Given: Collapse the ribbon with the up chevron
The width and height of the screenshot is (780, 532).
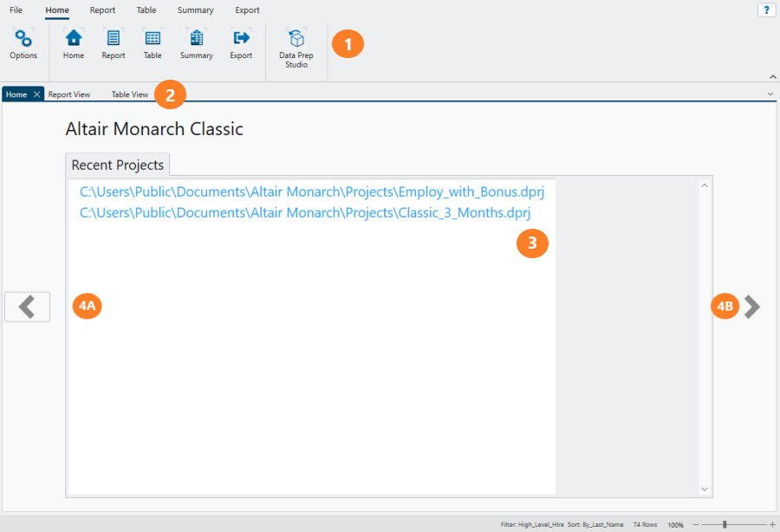Looking at the screenshot, I should pyautogui.click(x=772, y=76).
